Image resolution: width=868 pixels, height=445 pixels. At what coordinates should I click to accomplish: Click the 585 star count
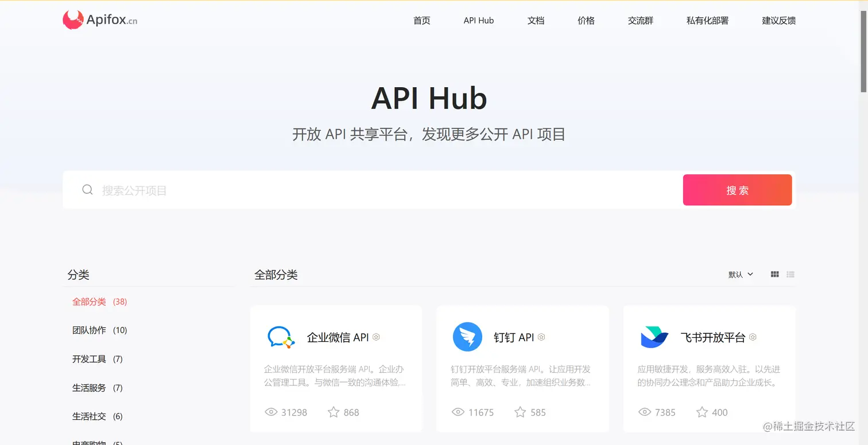tap(538, 412)
